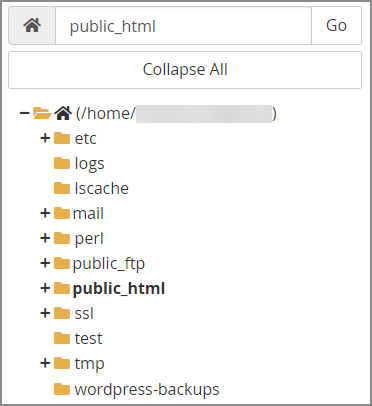Open the wordpress-backups folder label
Viewport: 372px width, 406px height.
[147, 389]
